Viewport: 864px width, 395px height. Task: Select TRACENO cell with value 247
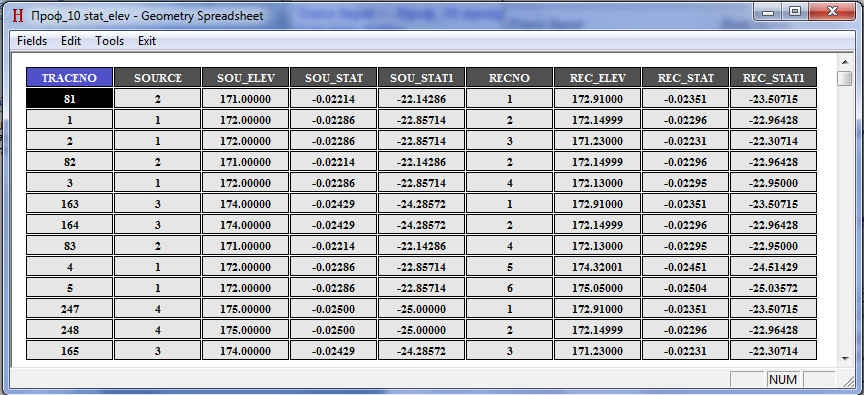pos(69,309)
